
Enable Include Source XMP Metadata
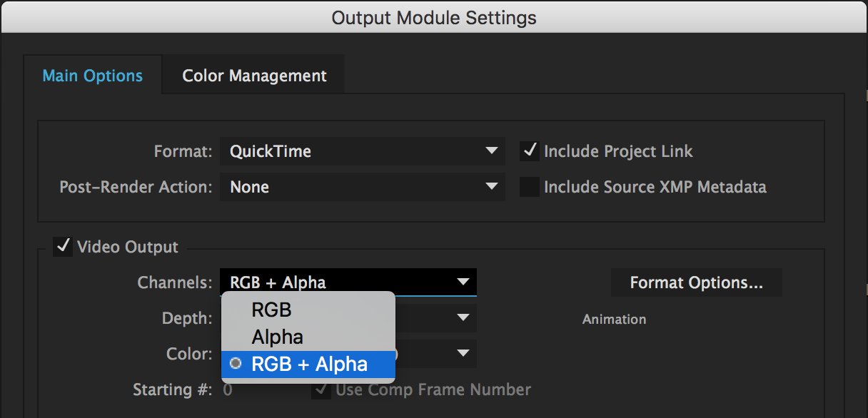(530, 187)
